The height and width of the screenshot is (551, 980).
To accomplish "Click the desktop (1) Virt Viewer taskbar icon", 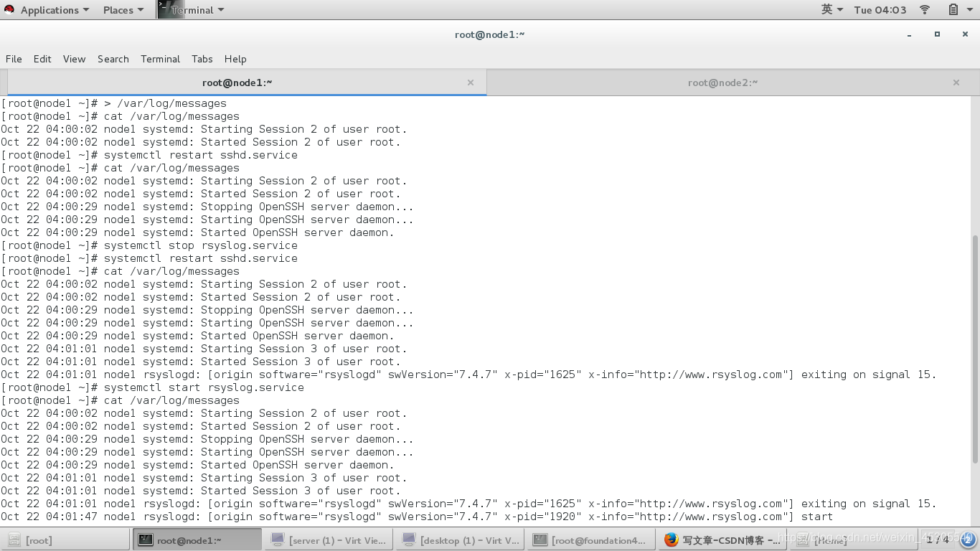I will pyautogui.click(x=409, y=540).
